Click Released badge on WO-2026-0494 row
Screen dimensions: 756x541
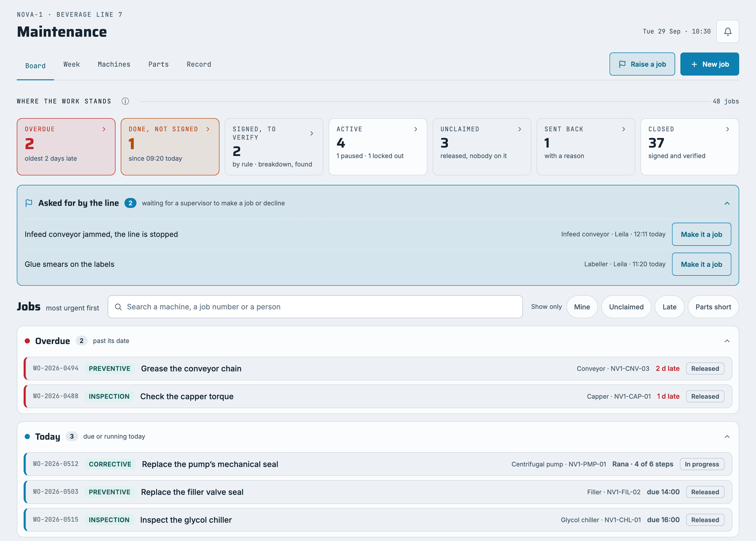click(705, 368)
